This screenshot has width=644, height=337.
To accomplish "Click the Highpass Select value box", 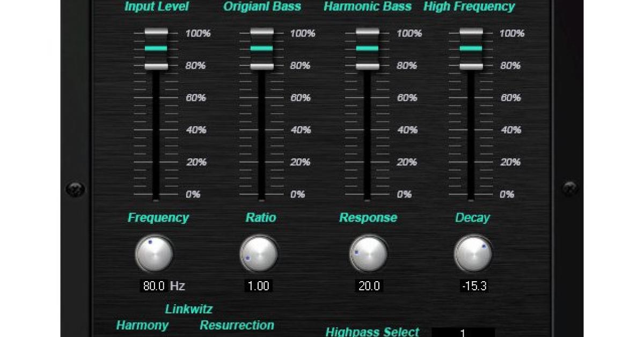I will click(x=463, y=332).
